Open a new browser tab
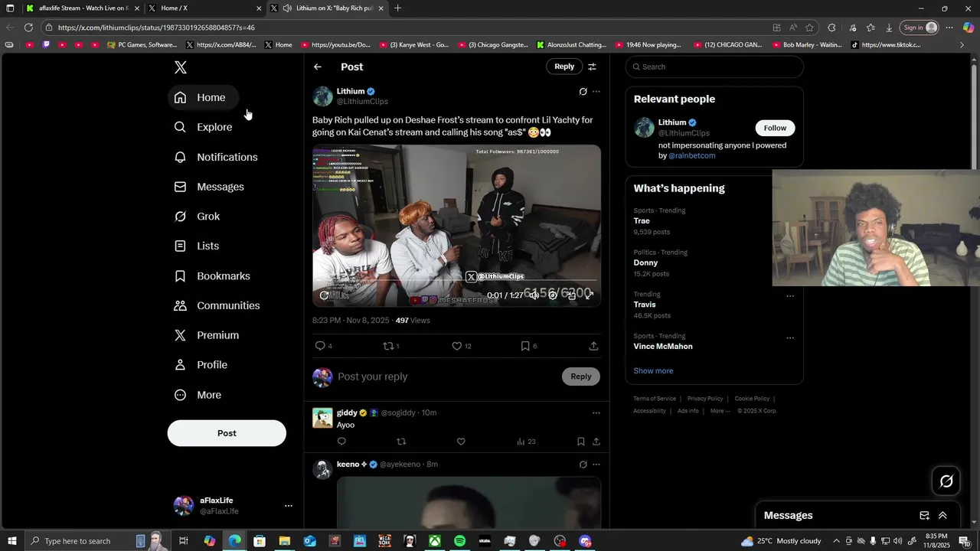Image resolution: width=980 pixels, height=551 pixels. tap(397, 8)
